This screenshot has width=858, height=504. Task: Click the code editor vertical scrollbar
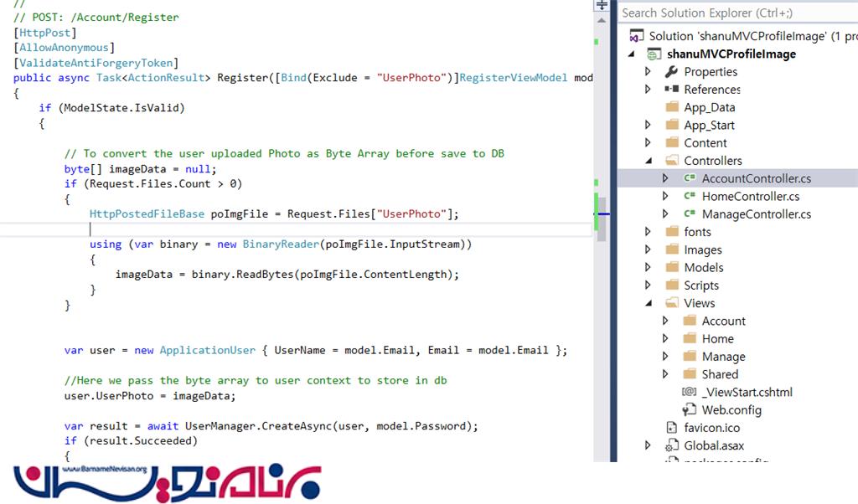(601, 126)
